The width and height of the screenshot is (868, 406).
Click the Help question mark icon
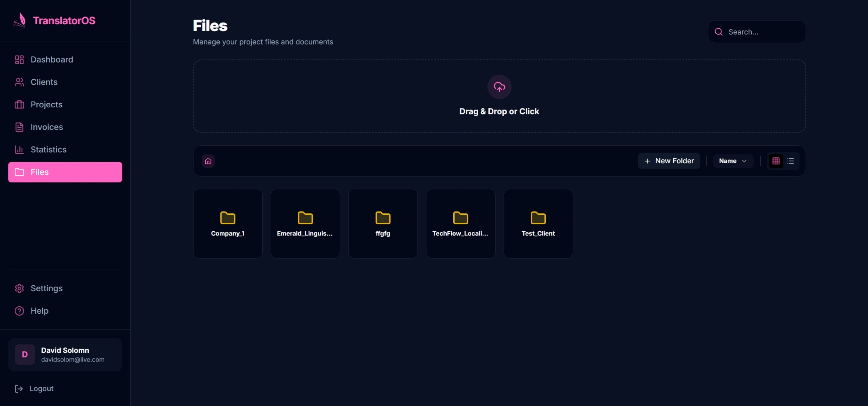point(19,311)
